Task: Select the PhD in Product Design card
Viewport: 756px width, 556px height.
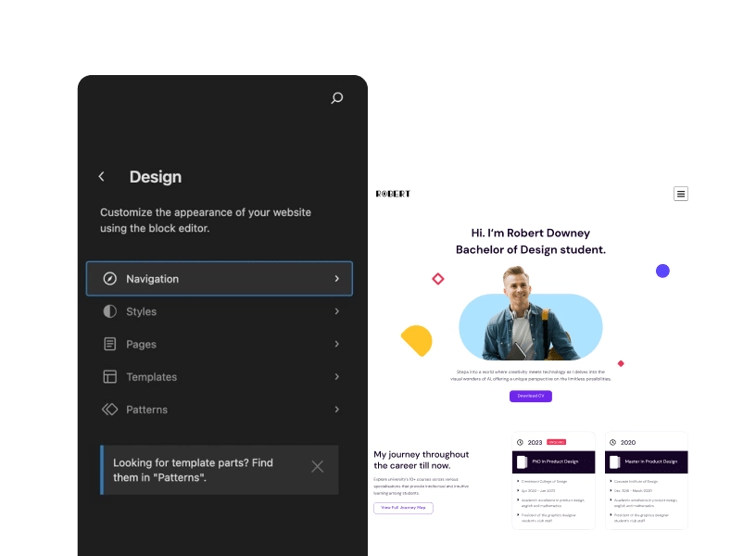Action: click(553, 461)
